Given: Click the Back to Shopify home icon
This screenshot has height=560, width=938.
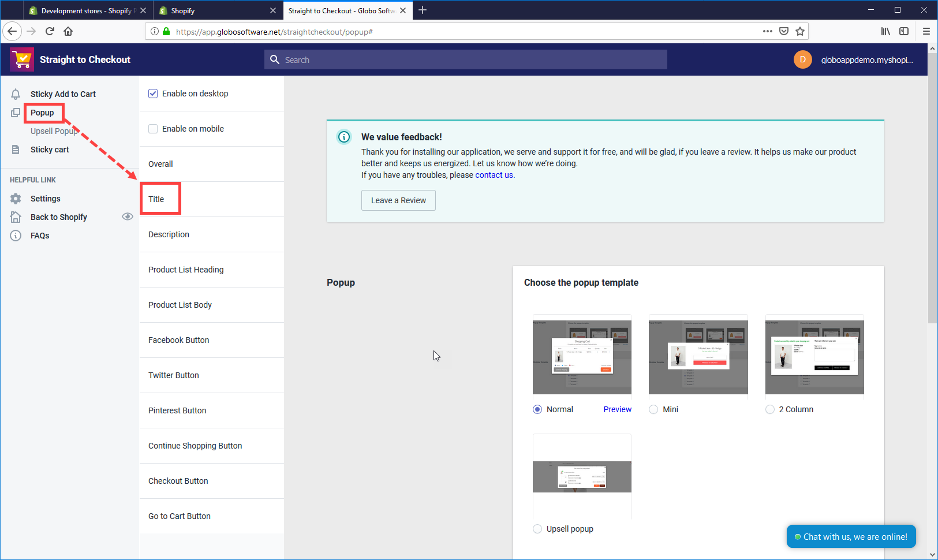Looking at the screenshot, I should point(16,216).
